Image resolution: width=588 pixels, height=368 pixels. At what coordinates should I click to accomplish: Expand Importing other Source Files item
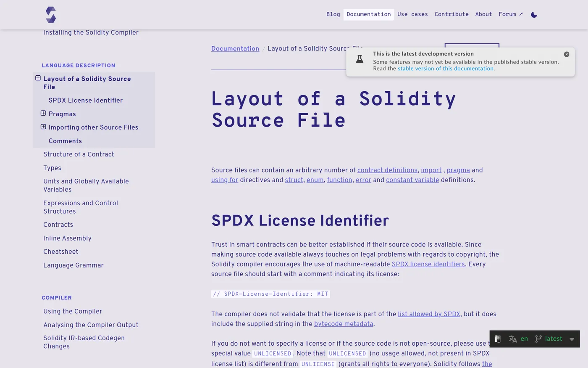(43, 127)
